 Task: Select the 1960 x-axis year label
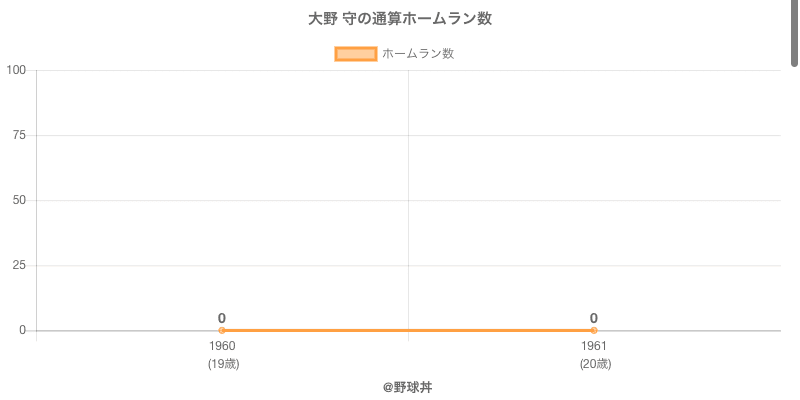tap(222, 347)
